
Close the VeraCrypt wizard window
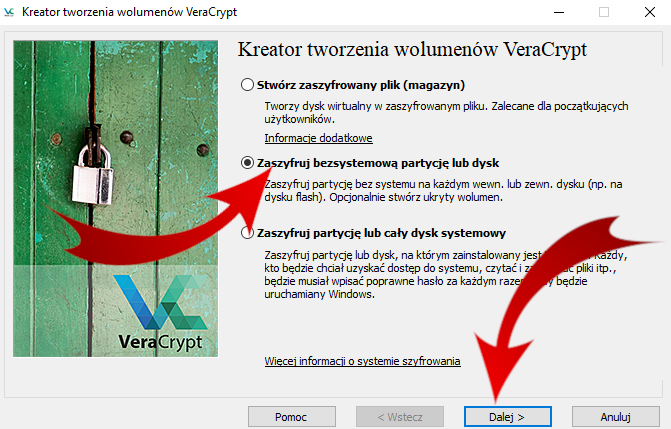tap(650, 12)
